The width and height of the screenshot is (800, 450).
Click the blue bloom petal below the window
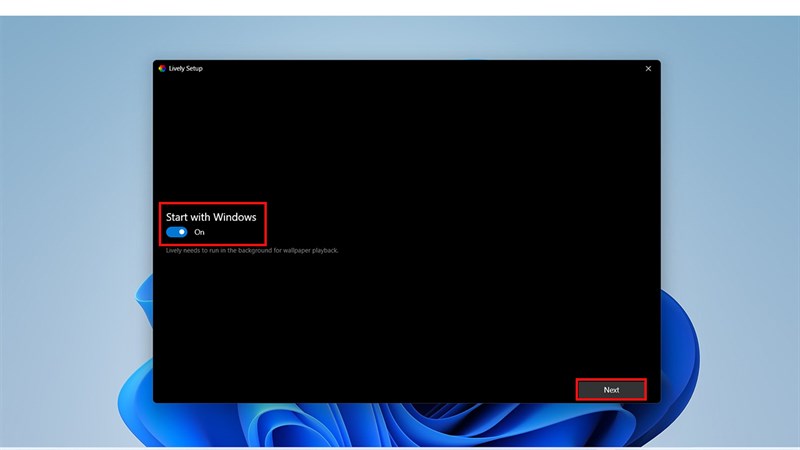tap(400, 425)
